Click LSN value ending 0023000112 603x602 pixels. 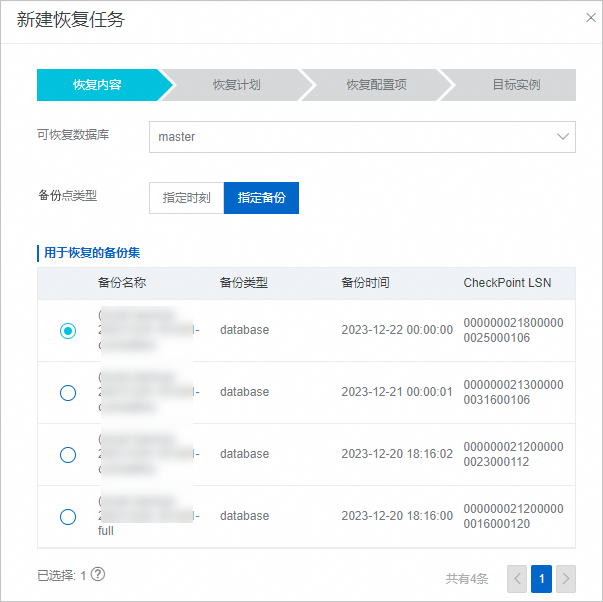coord(513,454)
